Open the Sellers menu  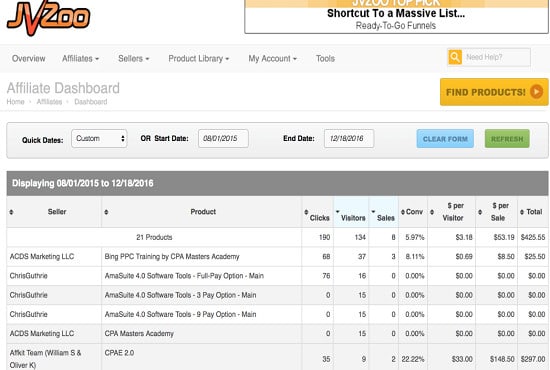[x=133, y=59]
